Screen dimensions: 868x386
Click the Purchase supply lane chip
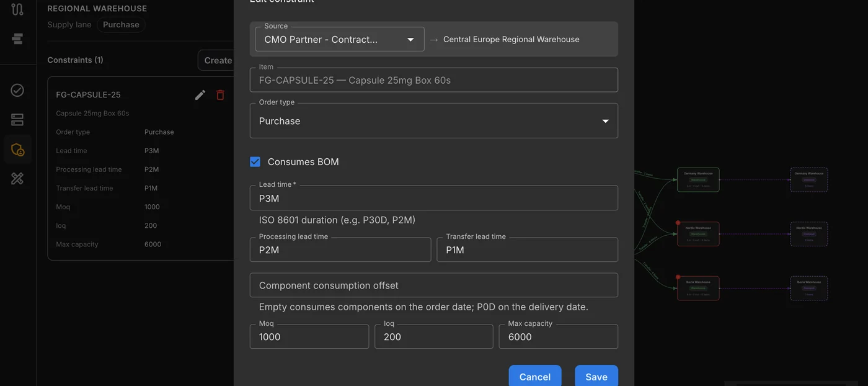pyautogui.click(x=121, y=25)
